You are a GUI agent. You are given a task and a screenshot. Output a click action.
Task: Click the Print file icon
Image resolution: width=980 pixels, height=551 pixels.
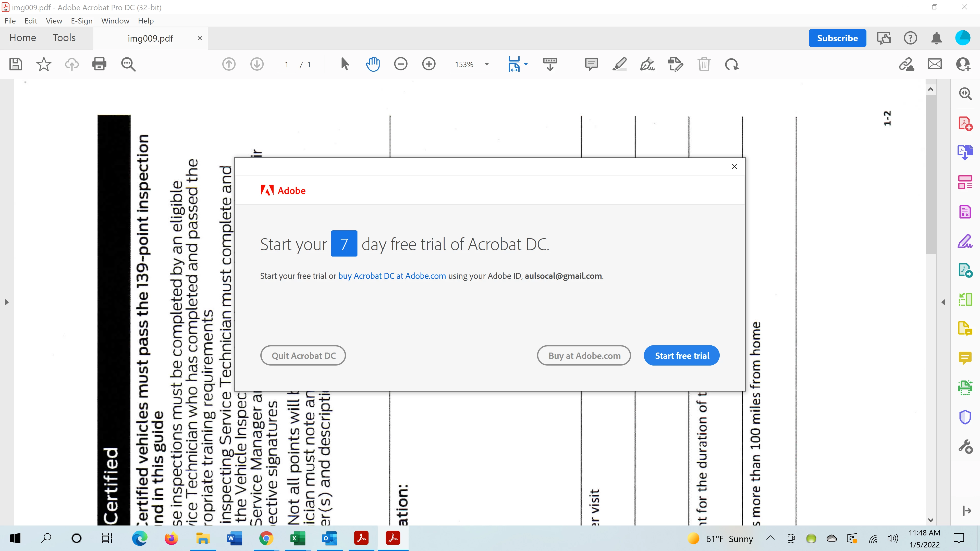pos(99,64)
